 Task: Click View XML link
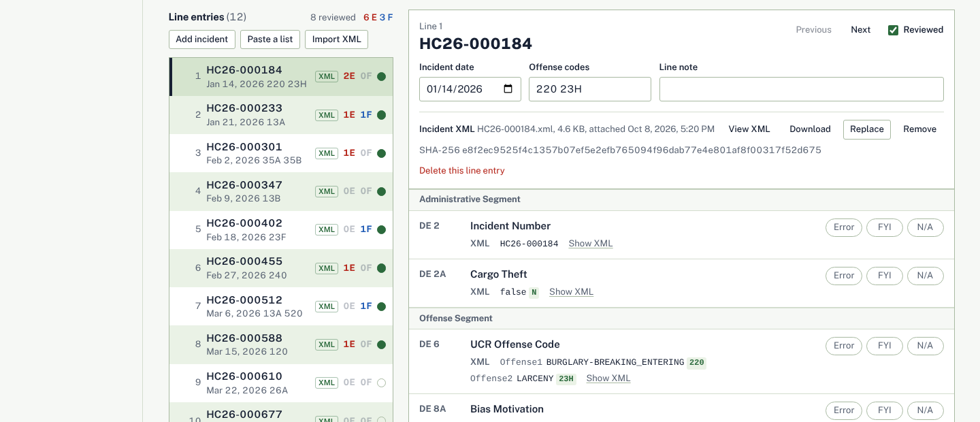[749, 129]
